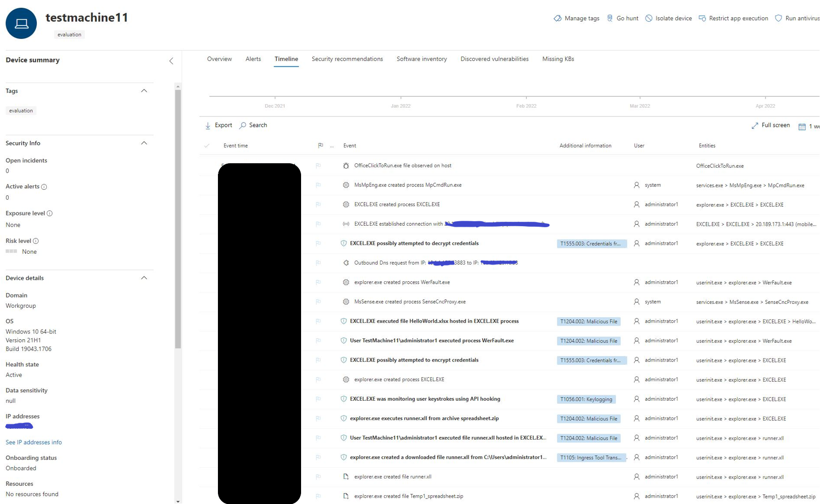Click the file icon on the Temp1_spreadsheet.zip row

[346, 496]
